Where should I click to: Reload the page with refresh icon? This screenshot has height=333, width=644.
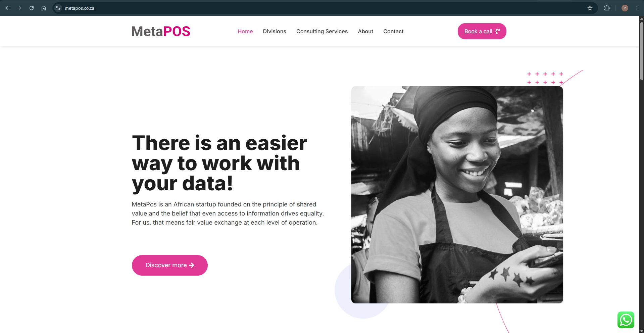coord(32,8)
